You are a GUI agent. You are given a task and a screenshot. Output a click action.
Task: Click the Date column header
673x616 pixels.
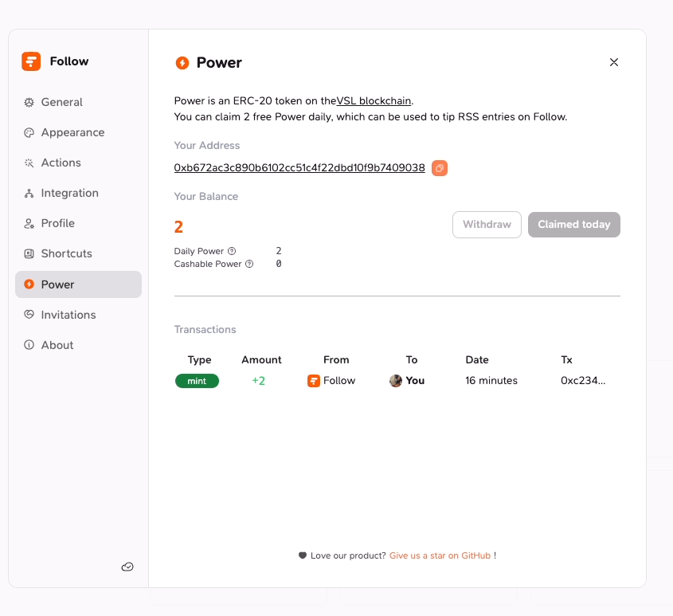tap(477, 359)
